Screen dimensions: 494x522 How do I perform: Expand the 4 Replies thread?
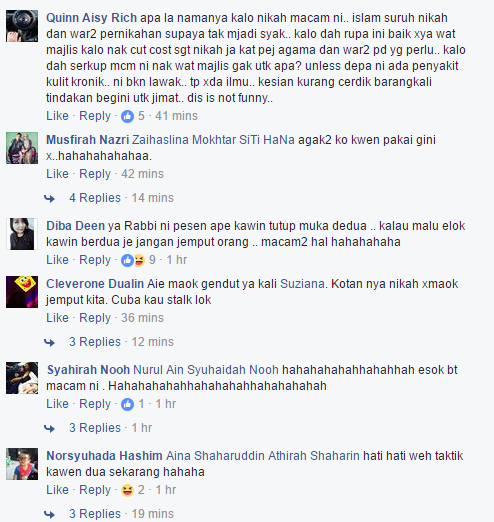point(95,198)
